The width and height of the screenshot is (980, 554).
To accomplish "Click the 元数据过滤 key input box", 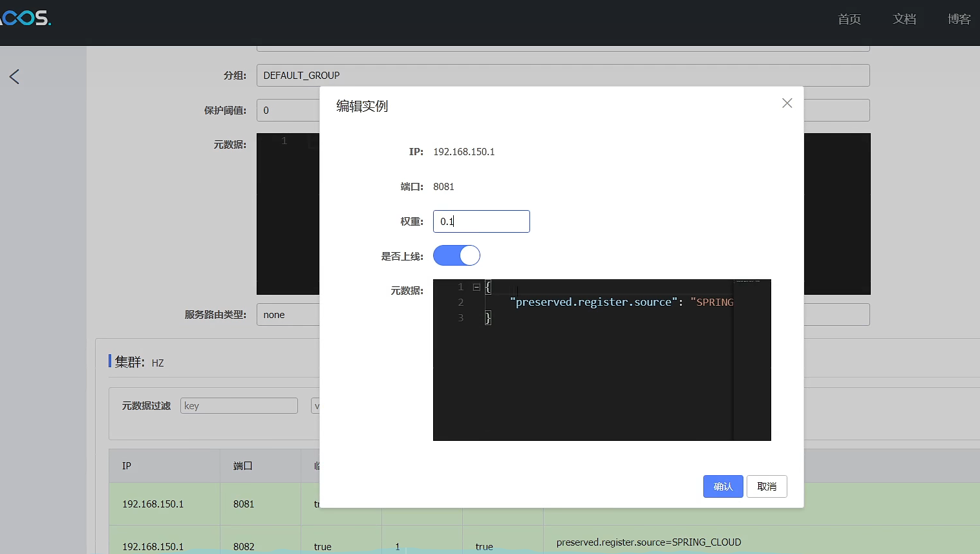I will click(x=239, y=406).
